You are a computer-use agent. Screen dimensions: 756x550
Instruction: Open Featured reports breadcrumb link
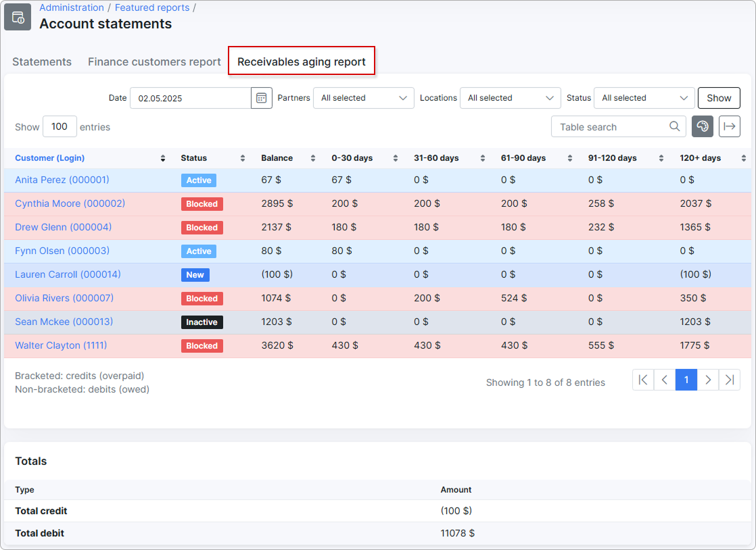(152, 7)
